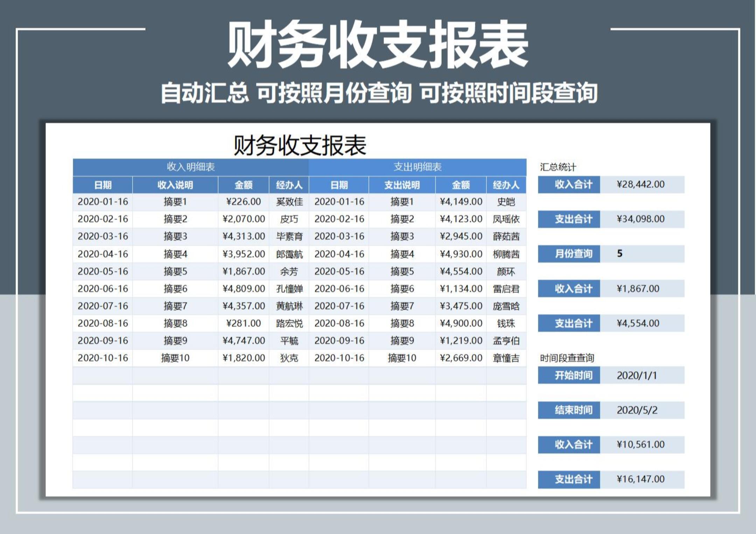Click expense amount ¥1,219.00

(x=461, y=341)
